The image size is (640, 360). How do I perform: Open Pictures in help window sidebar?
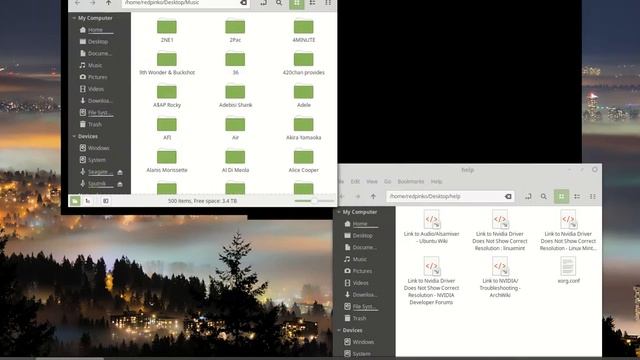(358, 271)
